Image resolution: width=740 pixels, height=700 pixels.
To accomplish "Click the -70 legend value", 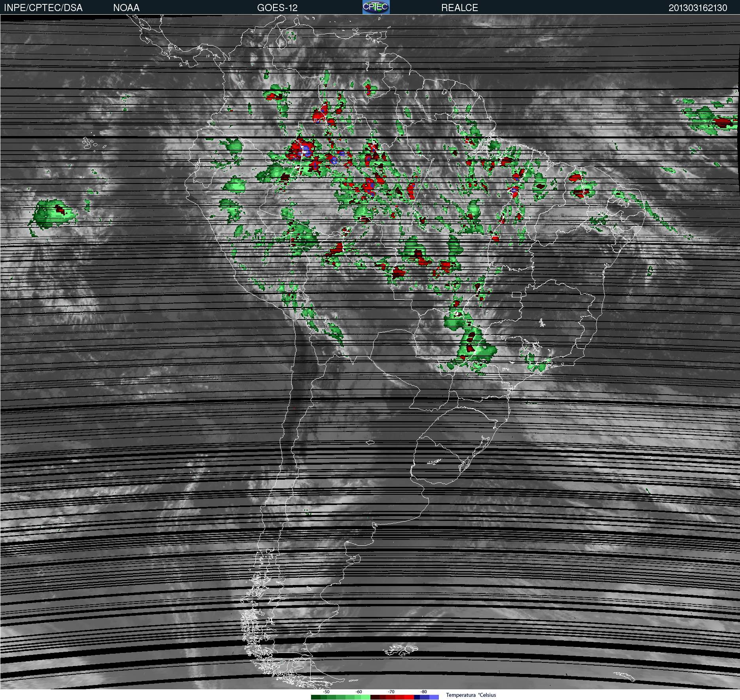I will point(391,692).
